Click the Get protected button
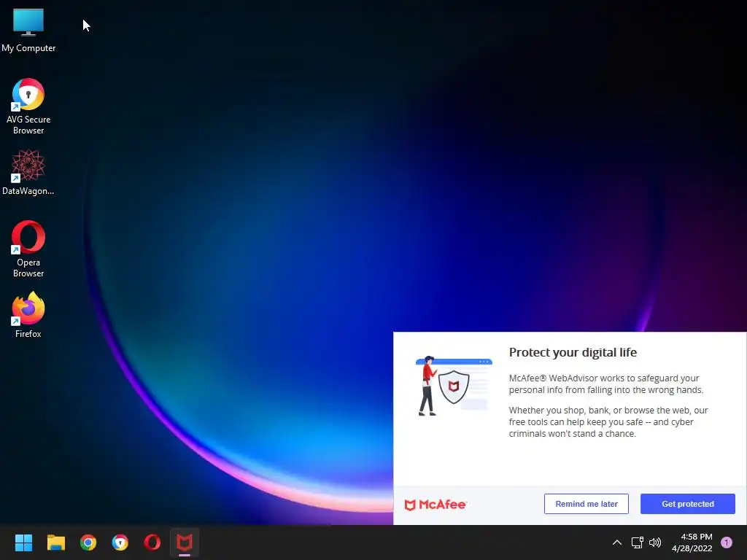 (687, 504)
